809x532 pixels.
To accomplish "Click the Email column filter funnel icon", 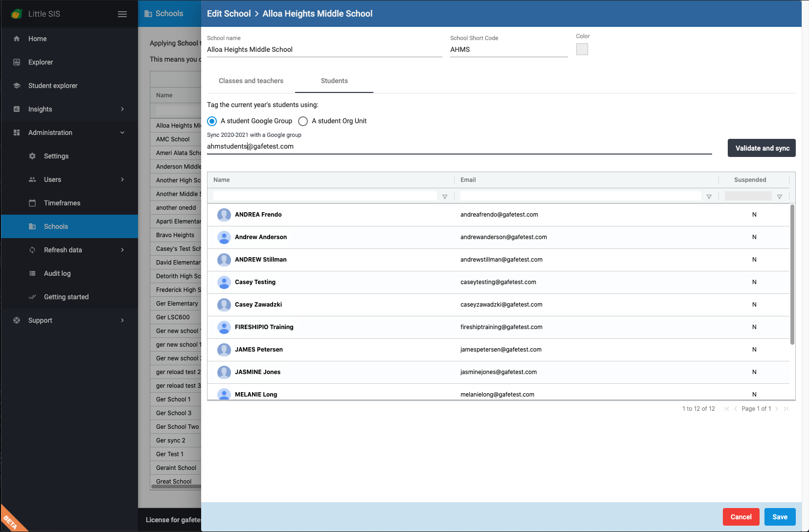I will (x=709, y=197).
